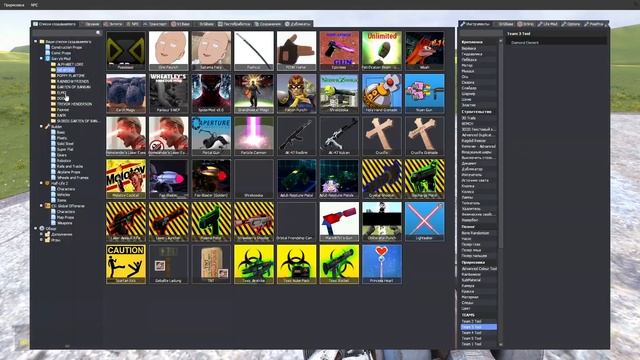Select the TNT weapon thumbnail
Screen dimensions: 640x360
tap(211, 264)
